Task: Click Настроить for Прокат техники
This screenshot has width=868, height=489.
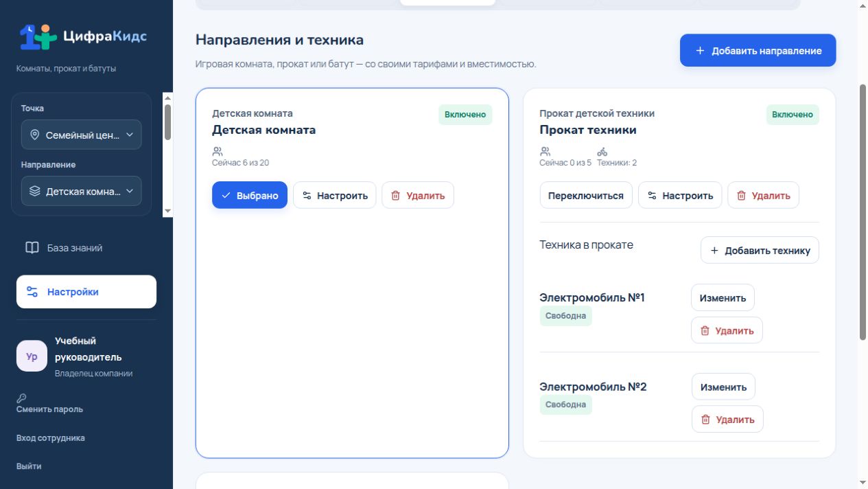Action: pyautogui.click(x=680, y=196)
